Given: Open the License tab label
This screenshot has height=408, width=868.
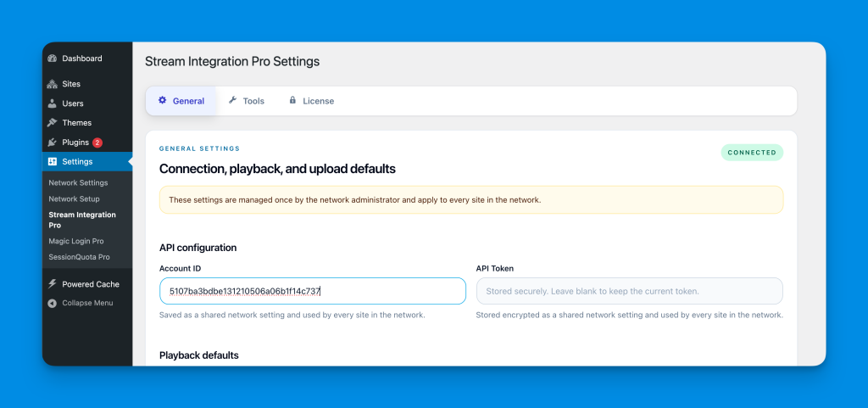Looking at the screenshot, I should (318, 101).
